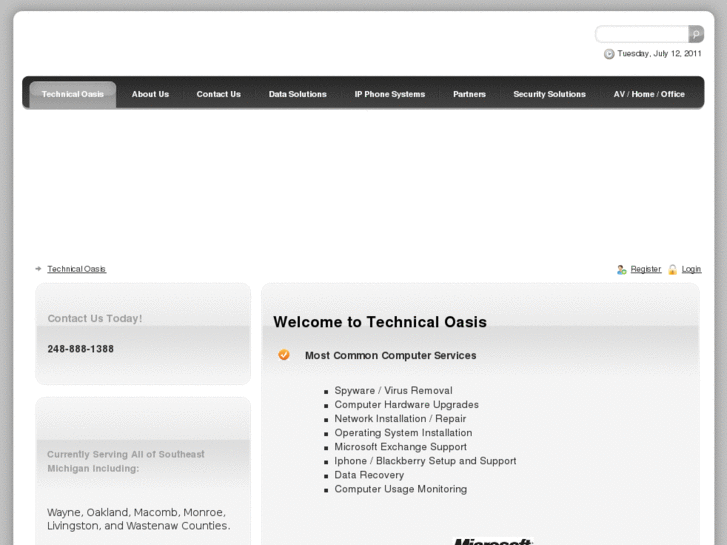Click the Register link

click(x=646, y=269)
